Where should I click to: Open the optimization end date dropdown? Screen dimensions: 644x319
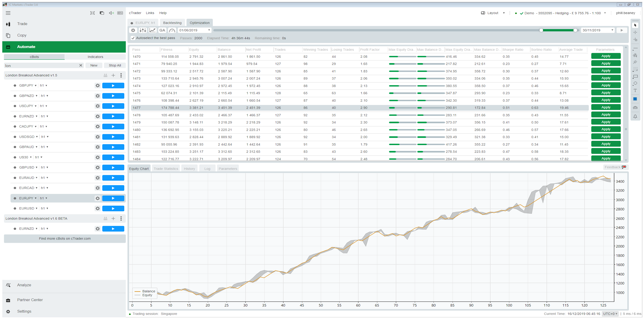[612, 30]
